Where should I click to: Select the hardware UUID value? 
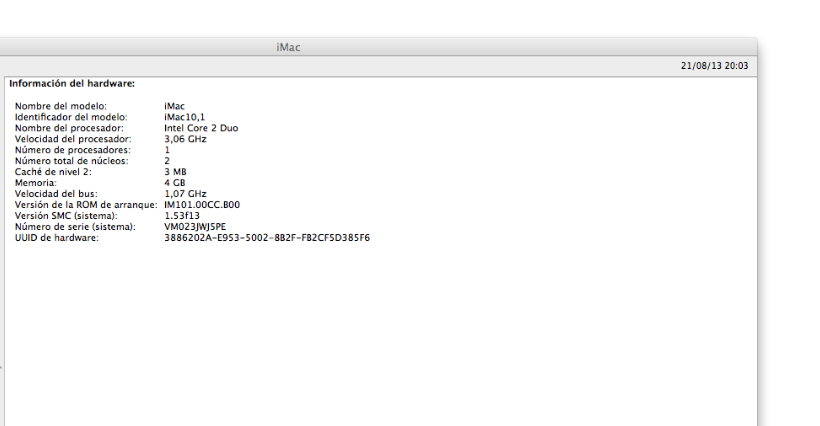267,238
